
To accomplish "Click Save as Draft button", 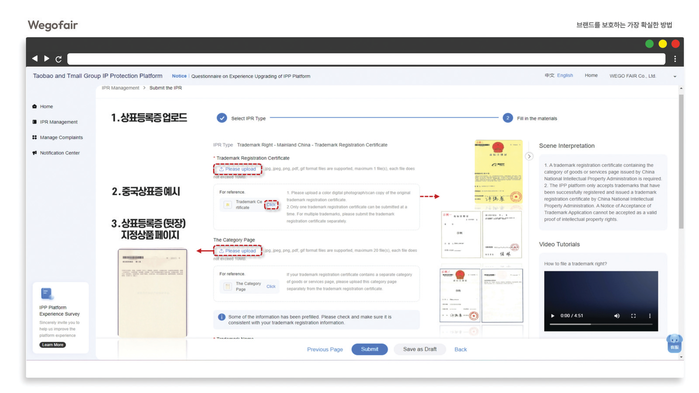I will pyautogui.click(x=419, y=349).
